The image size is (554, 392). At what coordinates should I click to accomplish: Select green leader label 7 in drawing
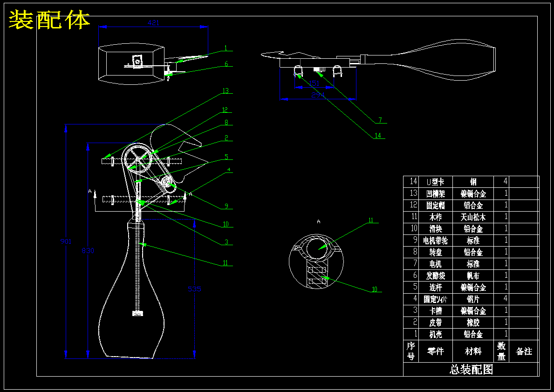click(x=380, y=120)
